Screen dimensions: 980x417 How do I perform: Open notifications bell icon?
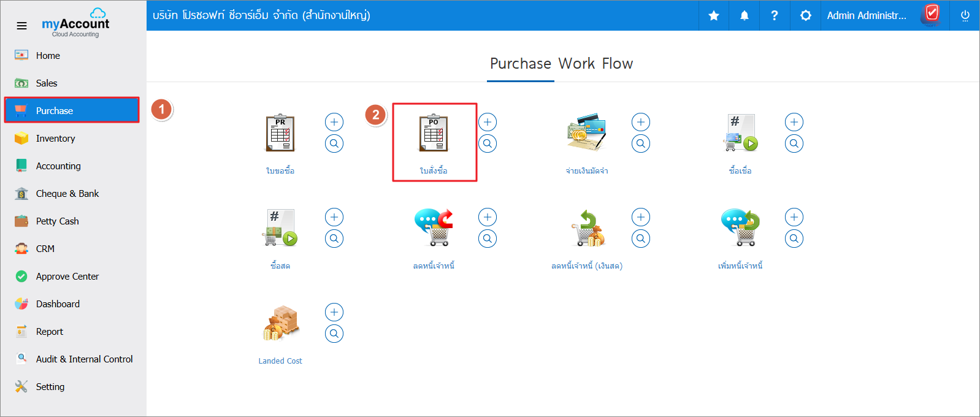[x=744, y=15]
